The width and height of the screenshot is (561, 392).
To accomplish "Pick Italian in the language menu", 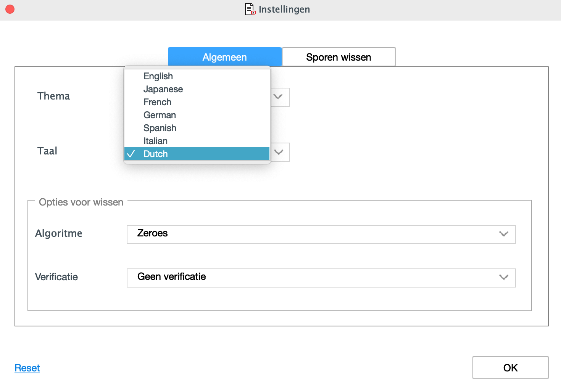I will click(x=197, y=141).
